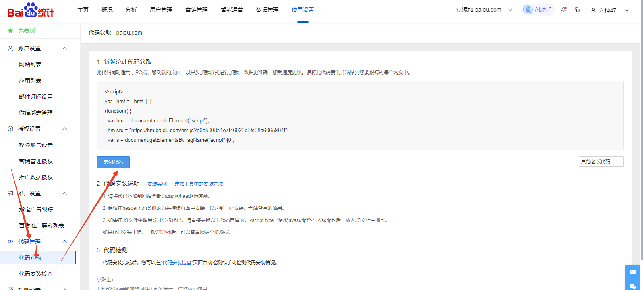The height and width of the screenshot is (290, 644).
Task: Click the 授权设置 shield icon
Action: [10, 129]
